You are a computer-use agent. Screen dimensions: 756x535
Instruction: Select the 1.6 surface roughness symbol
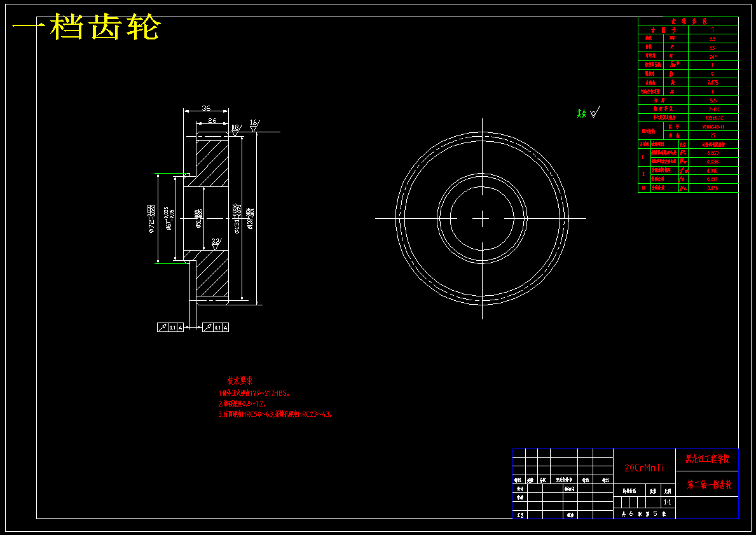click(x=254, y=125)
